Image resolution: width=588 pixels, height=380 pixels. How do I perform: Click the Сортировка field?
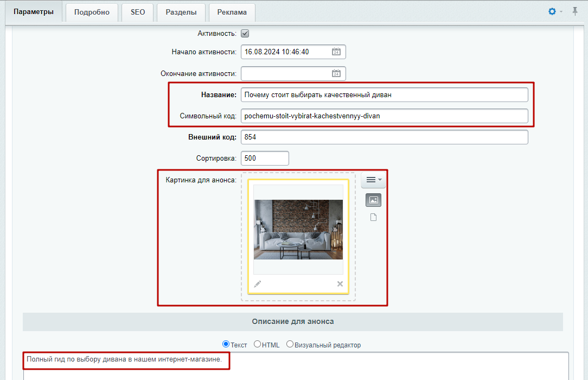(265, 159)
